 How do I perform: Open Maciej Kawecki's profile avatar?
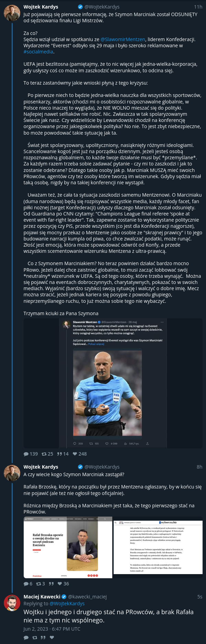tap(12, 603)
